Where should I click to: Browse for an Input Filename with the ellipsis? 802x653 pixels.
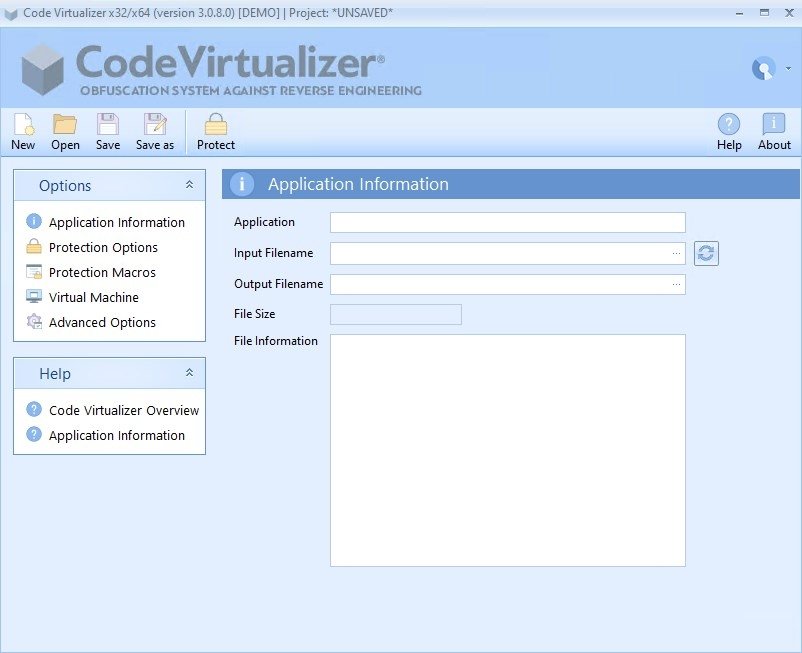tap(676, 253)
